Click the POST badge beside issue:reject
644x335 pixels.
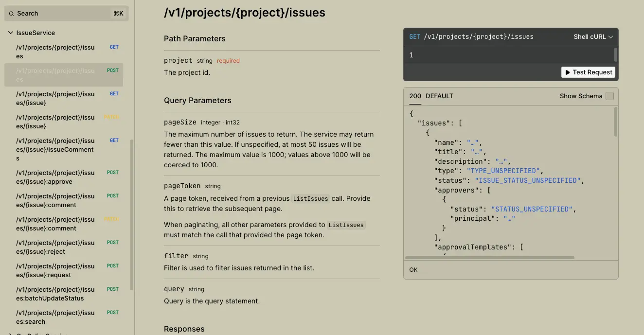click(x=112, y=242)
